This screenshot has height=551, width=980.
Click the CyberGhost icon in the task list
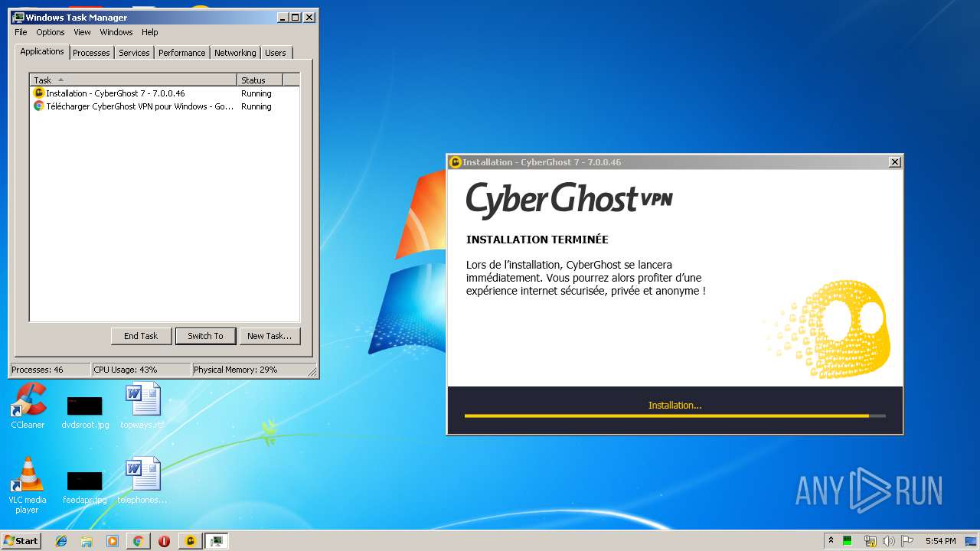pyautogui.click(x=39, y=93)
